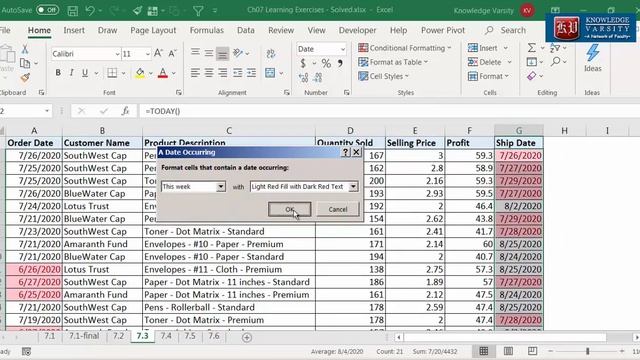Toggle Underline formatting
Screen dimensions: 640x360
[85, 73]
